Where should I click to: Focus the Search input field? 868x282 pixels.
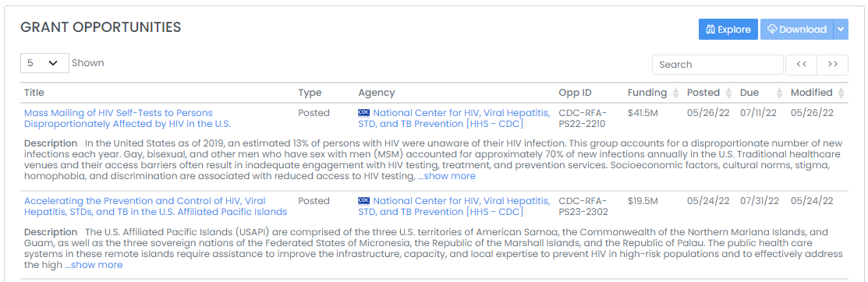click(x=717, y=65)
